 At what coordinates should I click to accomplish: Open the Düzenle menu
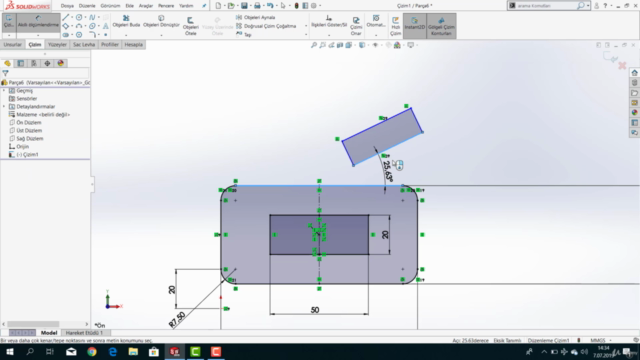pyautogui.click(x=87, y=6)
